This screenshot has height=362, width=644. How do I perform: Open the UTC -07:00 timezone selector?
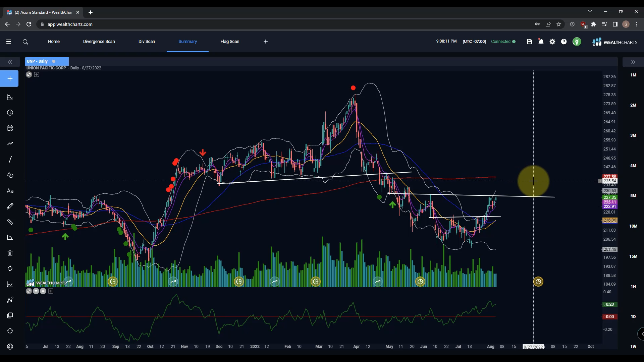coord(474,42)
